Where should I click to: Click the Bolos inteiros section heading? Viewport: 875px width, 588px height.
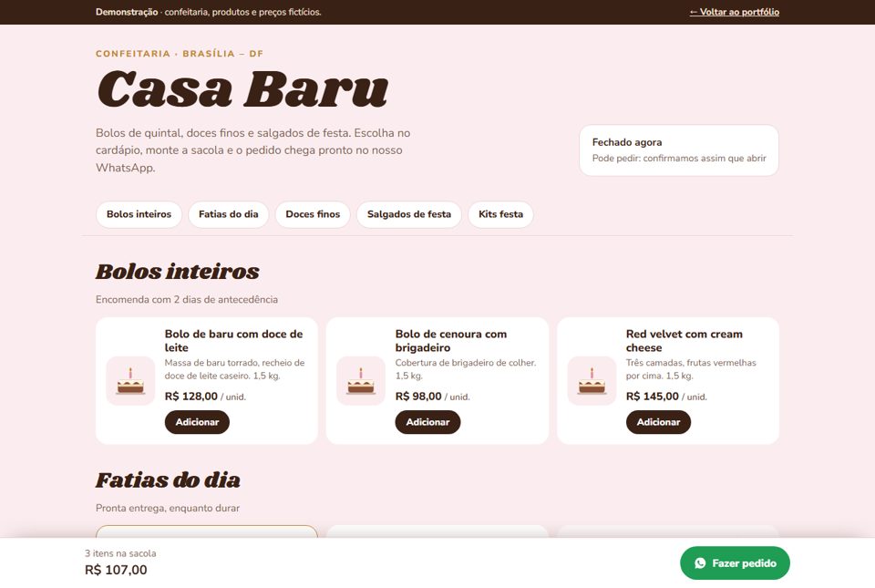178,272
